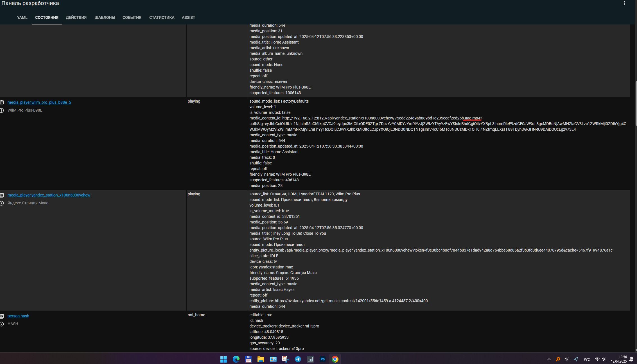
Task: Open the ШАБЛОНЫ tab
Action: [105, 17]
